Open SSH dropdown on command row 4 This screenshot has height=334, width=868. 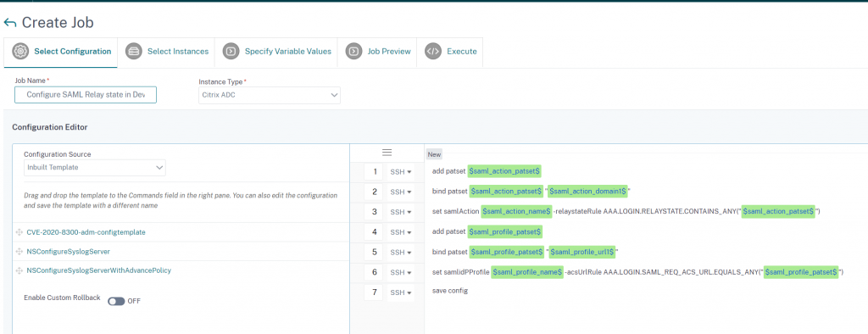pos(401,232)
